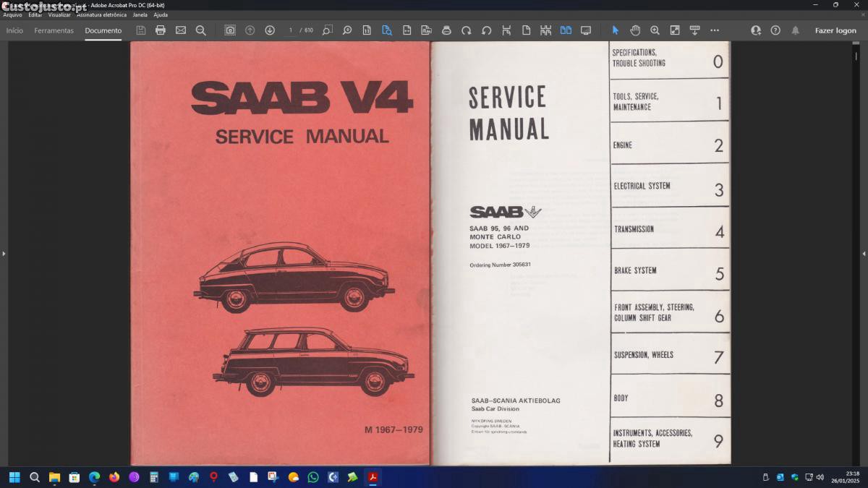Screen dimensions: 868x488
Task: Select the Hand pan tool
Action: tap(635, 30)
